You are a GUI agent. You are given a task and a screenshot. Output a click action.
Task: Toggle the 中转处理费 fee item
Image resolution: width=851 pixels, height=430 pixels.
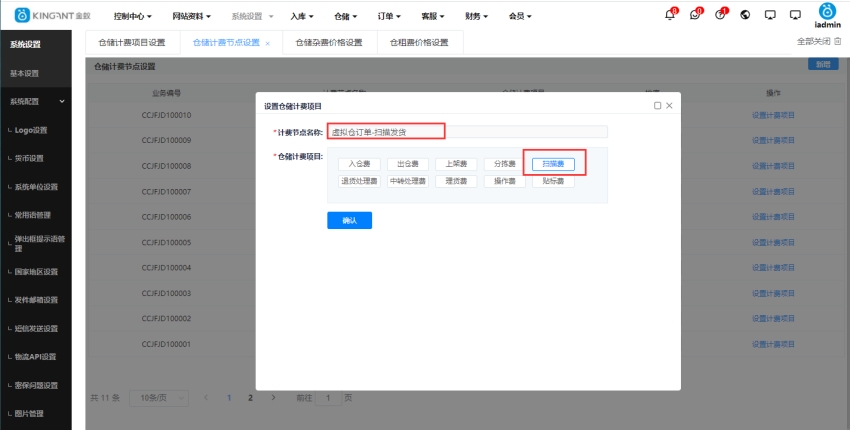(x=408, y=181)
